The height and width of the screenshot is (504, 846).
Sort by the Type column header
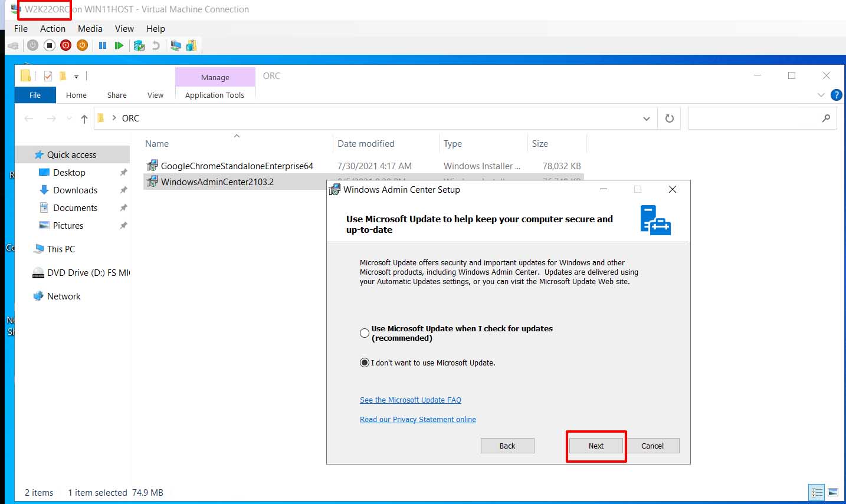point(483,143)
